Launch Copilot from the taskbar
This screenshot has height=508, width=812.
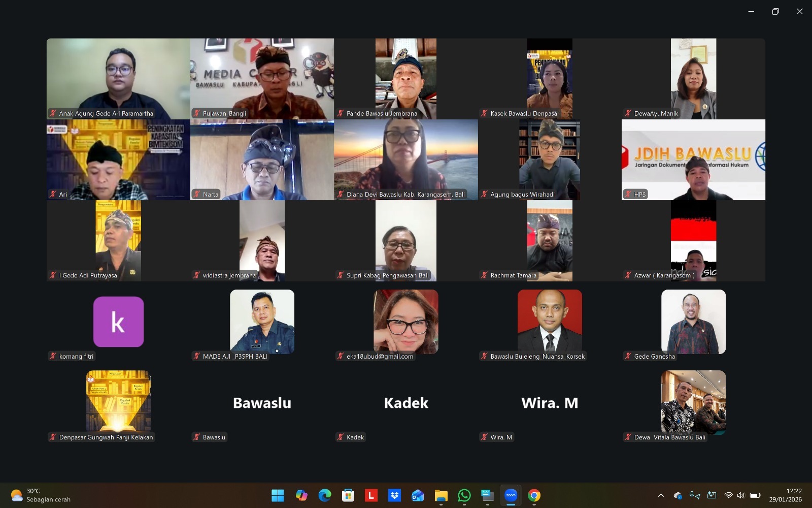[301, 495]
